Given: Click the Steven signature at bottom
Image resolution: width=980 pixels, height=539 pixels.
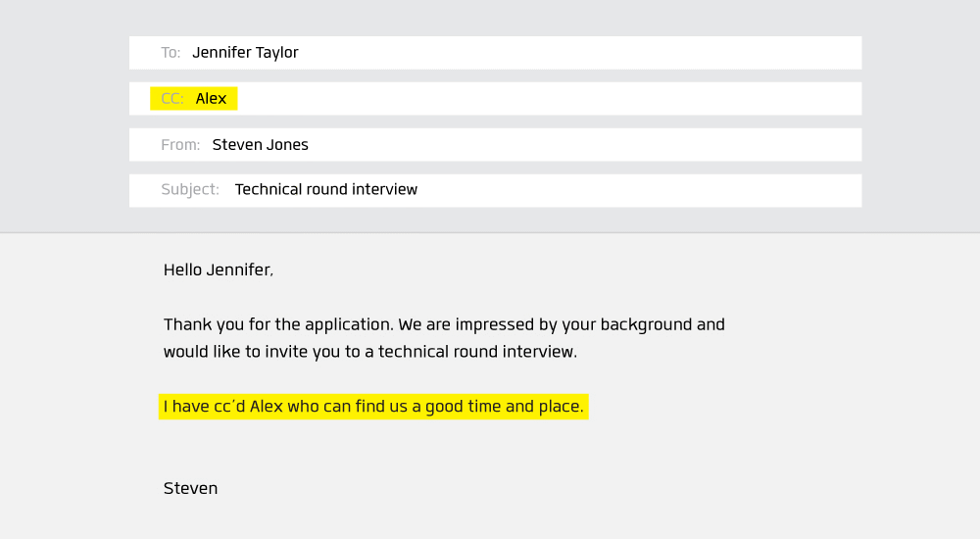Looking at the screenshot, I should coord(191,488).
